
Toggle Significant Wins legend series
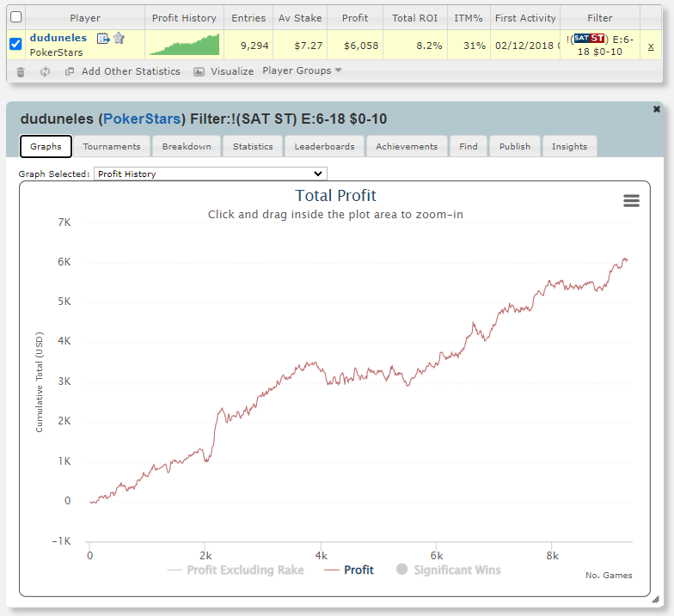click(x=449, y=570)
